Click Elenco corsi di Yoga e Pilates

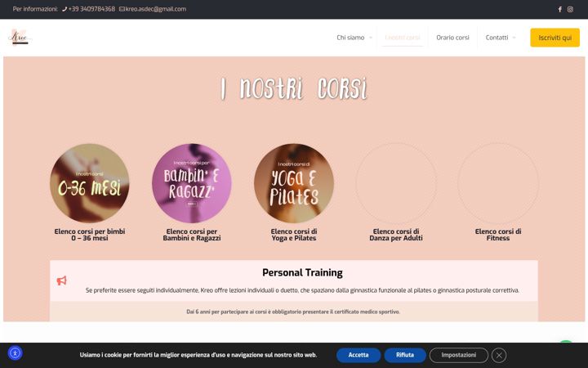coord(294,235)
